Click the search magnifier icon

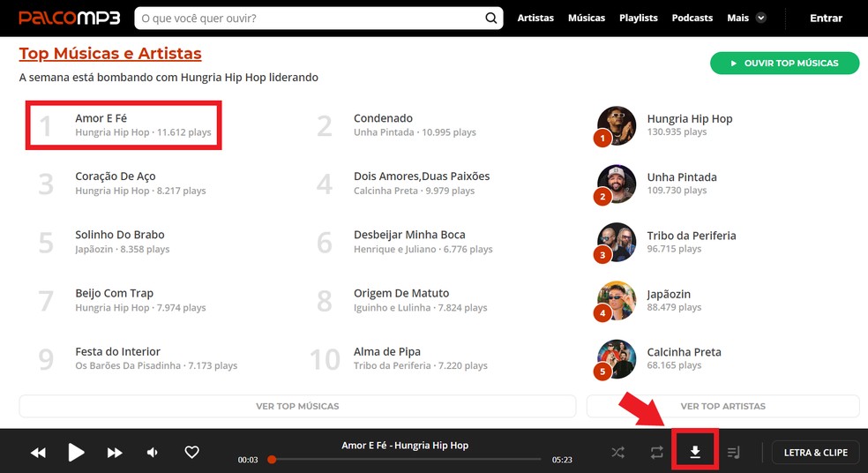(490, 18)
